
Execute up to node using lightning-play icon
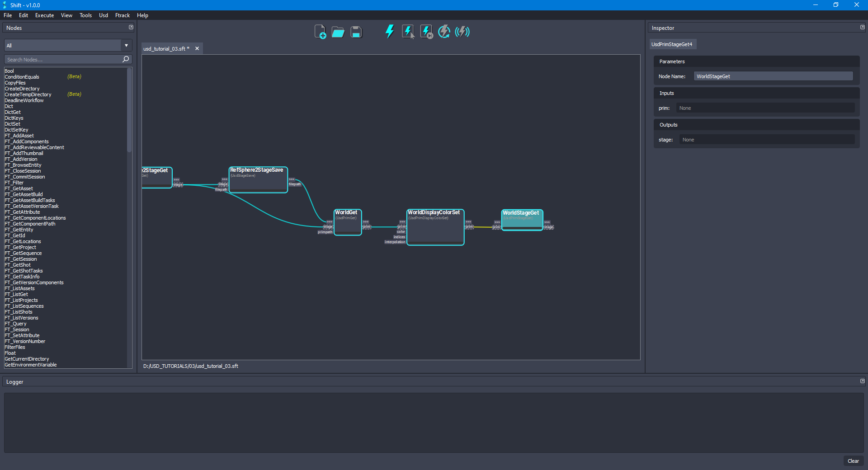[x=426, y=32]
